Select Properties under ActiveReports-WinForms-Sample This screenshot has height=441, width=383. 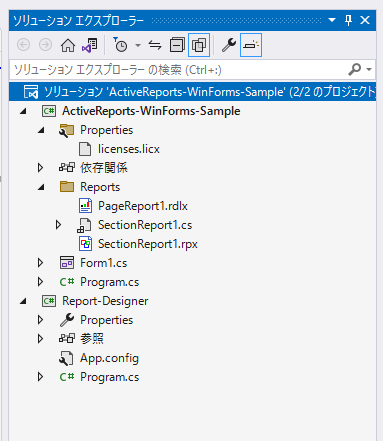[x=106, y=130]
